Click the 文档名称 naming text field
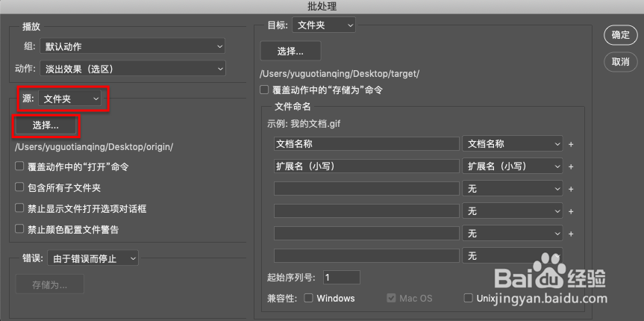 click(366, 144)
